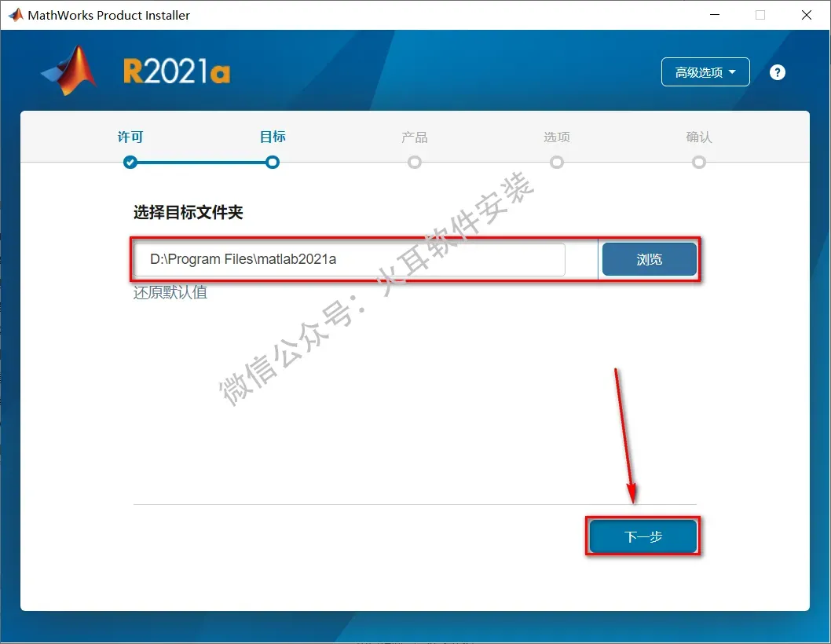831x644 pixels.
Task: Expand the 高级选项 dropdown
Action: pos(705,72)
